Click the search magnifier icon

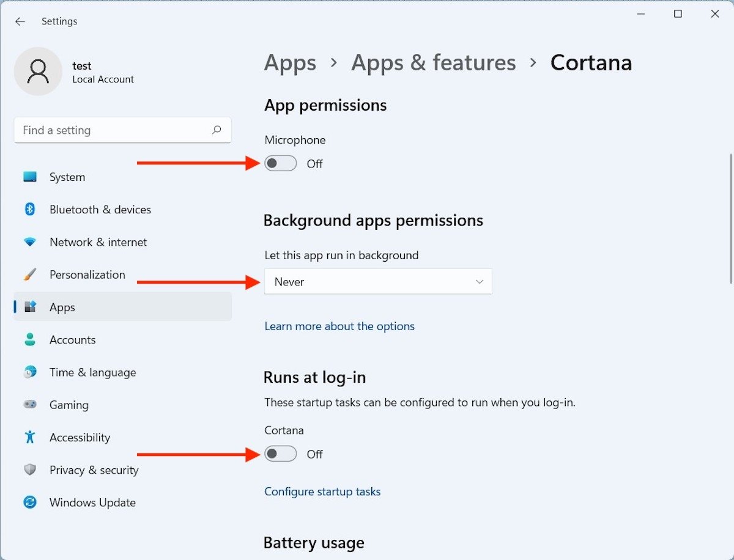coord(217,130)
